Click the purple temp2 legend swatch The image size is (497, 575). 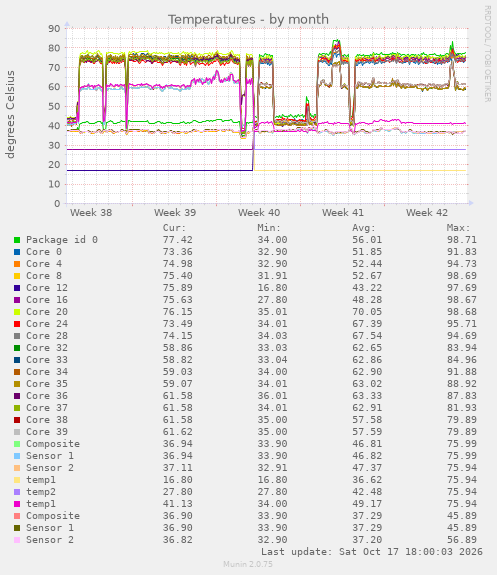tap(17, 492)
